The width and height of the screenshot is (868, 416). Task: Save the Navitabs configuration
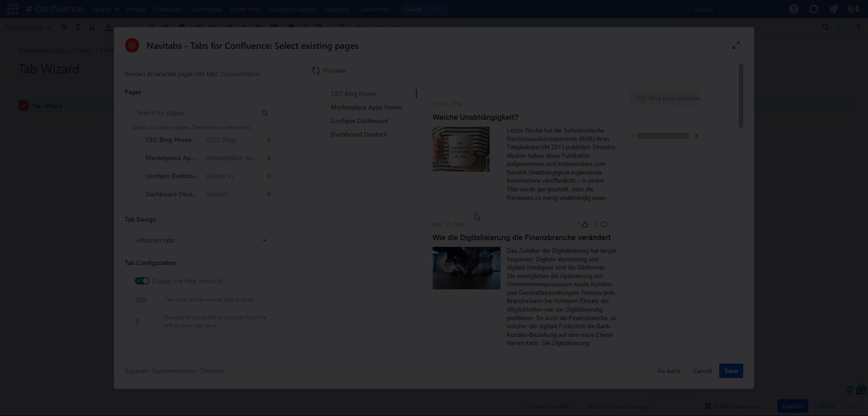(731, 371)
